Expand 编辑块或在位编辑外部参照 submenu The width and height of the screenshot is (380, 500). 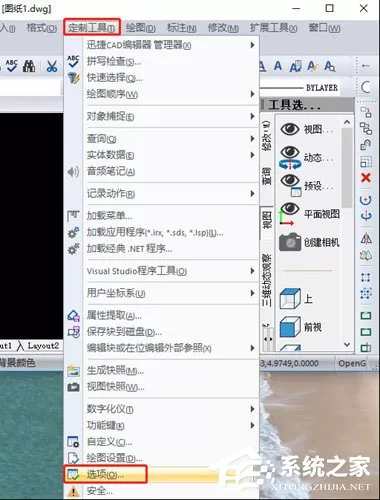[x=161, y=348]
